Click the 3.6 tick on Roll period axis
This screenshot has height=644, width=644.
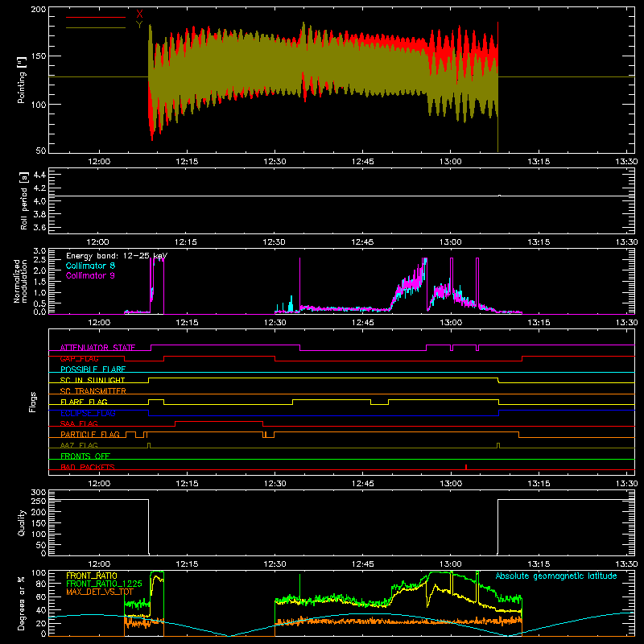pyautogui.click(x=39, y=227)
